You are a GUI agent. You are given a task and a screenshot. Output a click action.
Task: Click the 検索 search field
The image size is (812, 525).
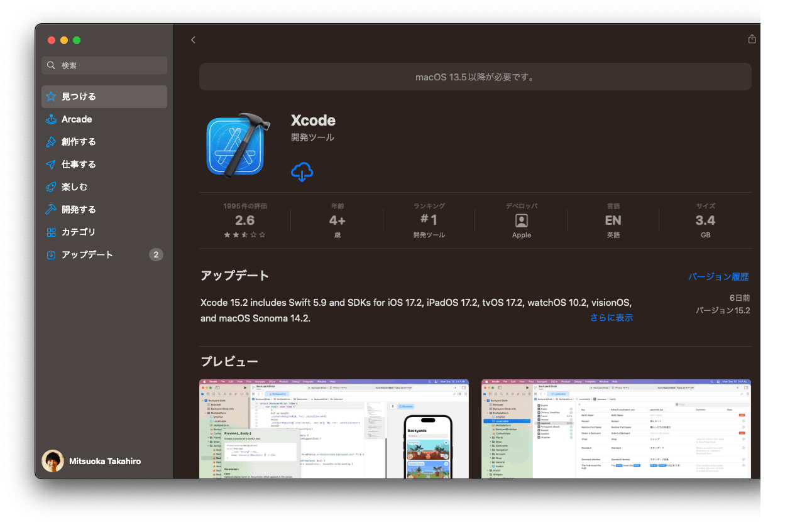coord(104,65)
